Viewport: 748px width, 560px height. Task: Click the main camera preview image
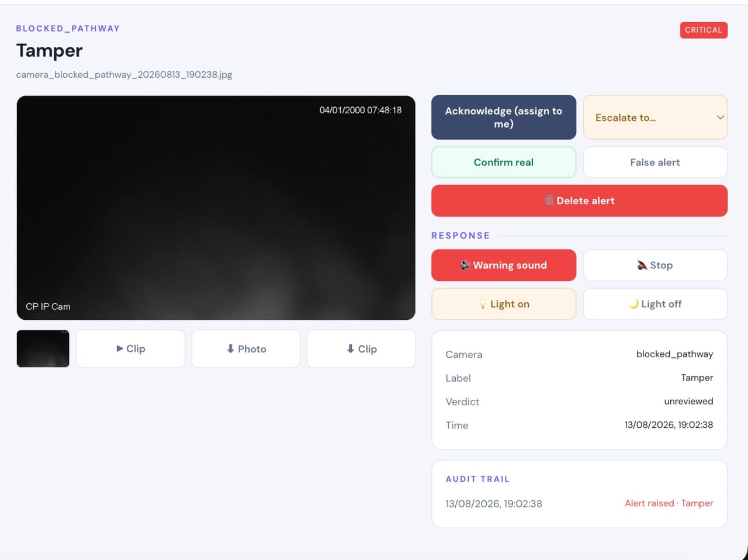tap(216, 208)
